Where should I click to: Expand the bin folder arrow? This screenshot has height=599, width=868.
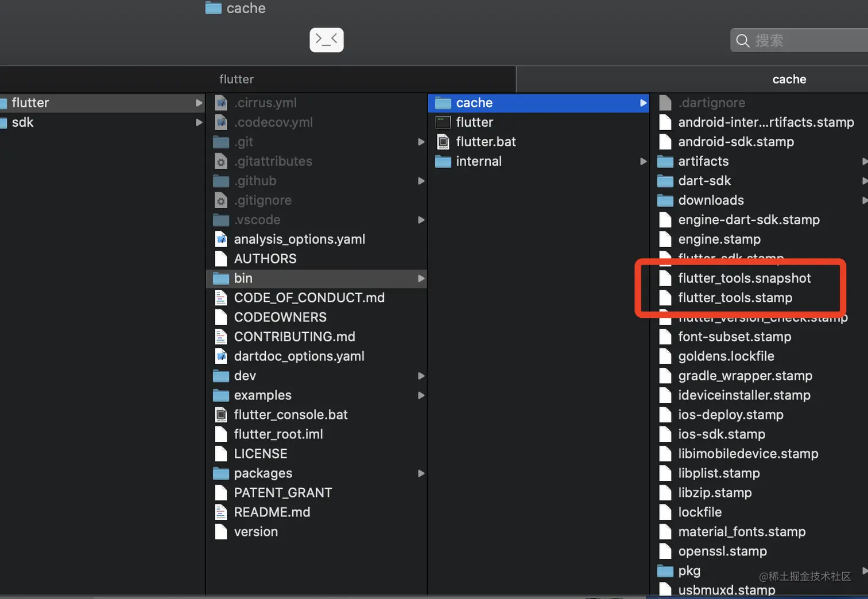click(421, 279)
